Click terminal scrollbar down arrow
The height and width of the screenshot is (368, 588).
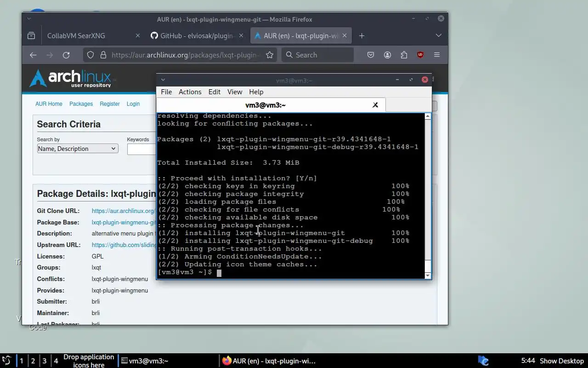[x=428, y=276]
